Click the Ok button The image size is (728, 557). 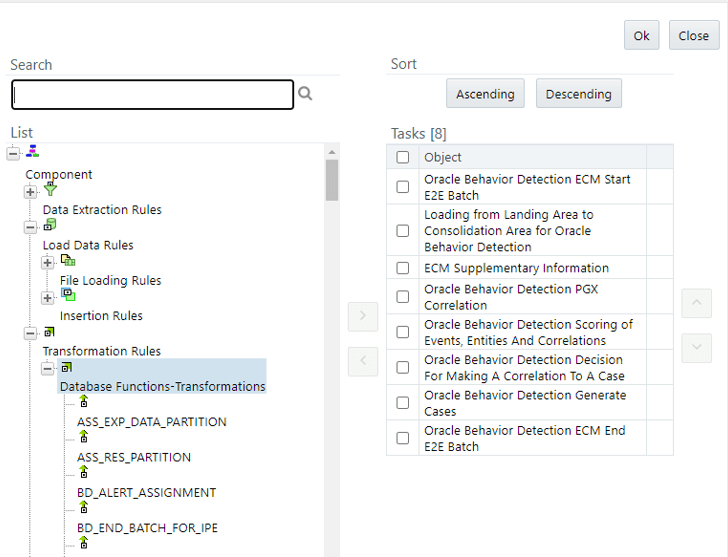641,35
